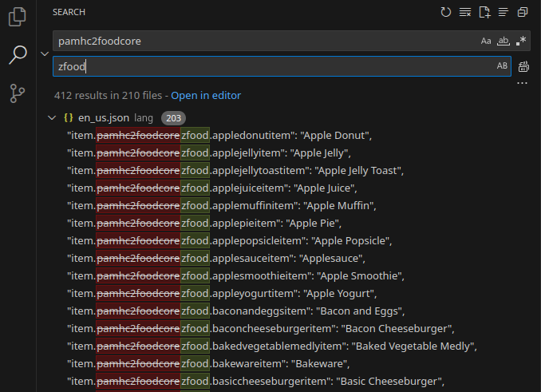
Task: Toggle Preserve Case in replace field
Action: click(502, 66)
